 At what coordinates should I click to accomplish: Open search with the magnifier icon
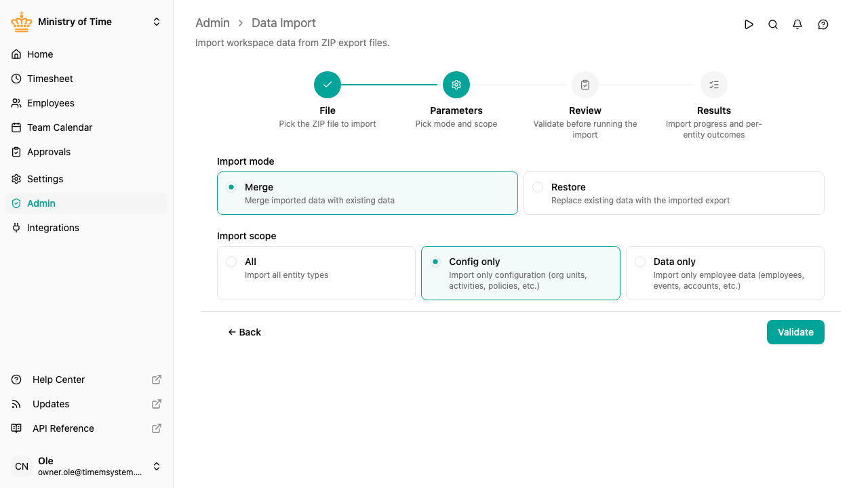(x=773, y=24)
